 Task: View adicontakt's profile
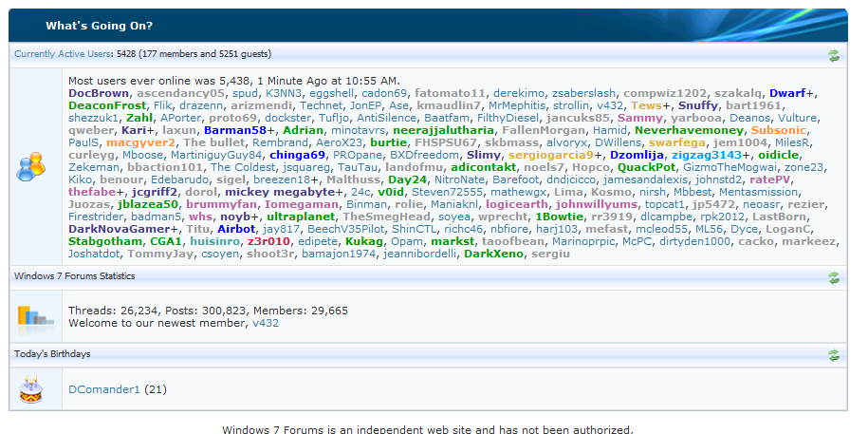coord(483,167)
